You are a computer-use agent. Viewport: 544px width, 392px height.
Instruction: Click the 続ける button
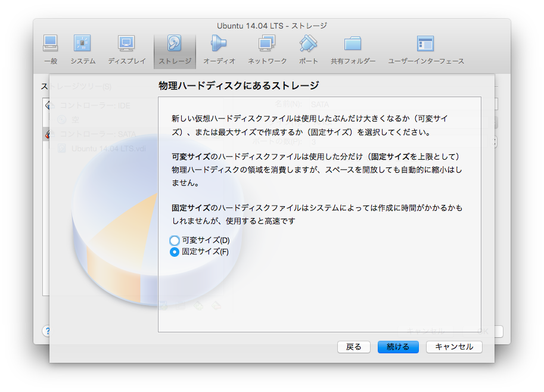tap(398, 347)
